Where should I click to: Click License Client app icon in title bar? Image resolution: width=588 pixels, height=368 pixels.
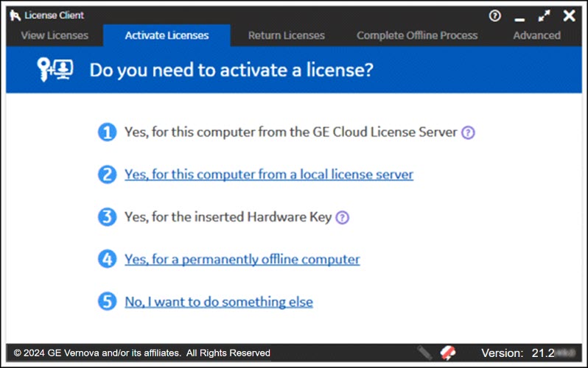(15, 15)
